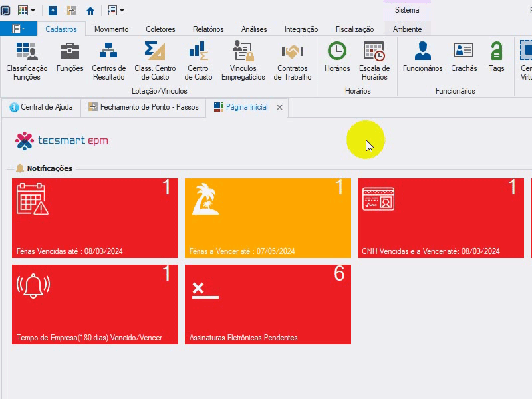Open Assinaturas Eletrônicas Pendentes tile
The image size is (532, 399).
(x=268, y=305)
